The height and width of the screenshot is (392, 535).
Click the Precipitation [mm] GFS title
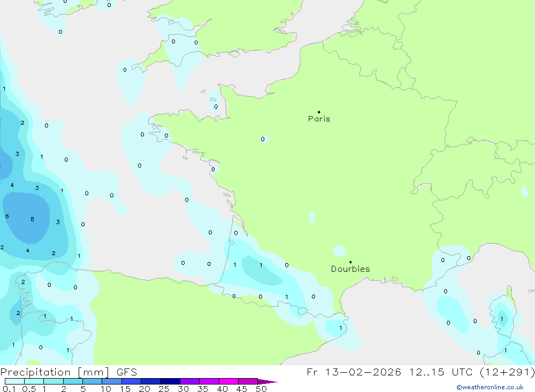pyautogui.click(x=68, y=372)
